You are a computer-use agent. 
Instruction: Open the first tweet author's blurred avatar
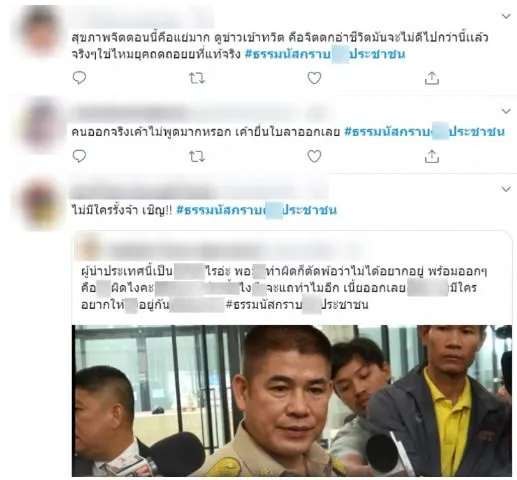click(x=41, y=31)
